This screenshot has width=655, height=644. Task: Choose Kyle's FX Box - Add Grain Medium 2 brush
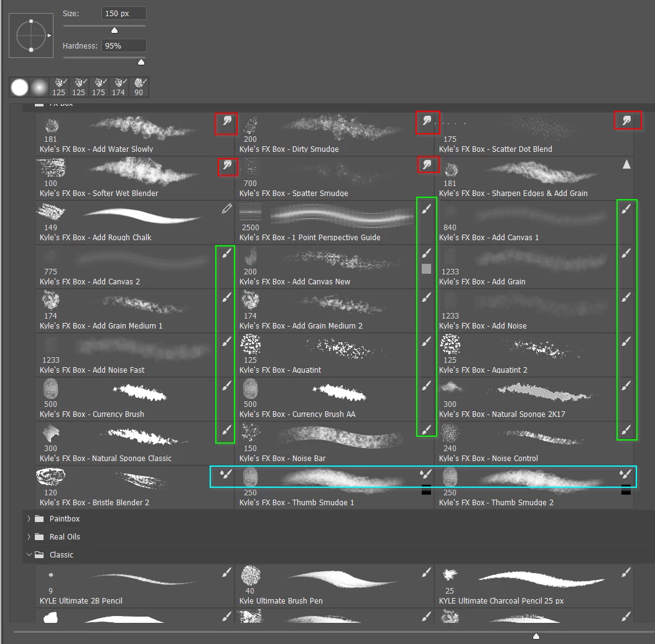coord(335,310)
